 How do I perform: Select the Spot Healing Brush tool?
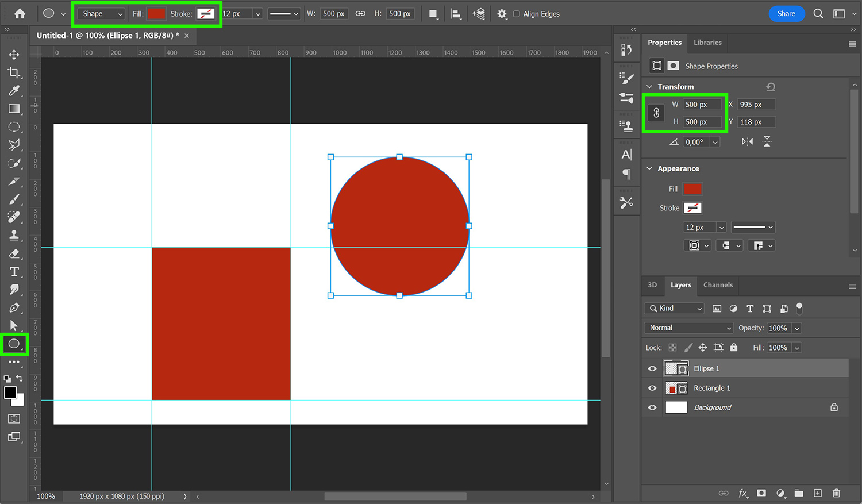[x=14, y=217]
